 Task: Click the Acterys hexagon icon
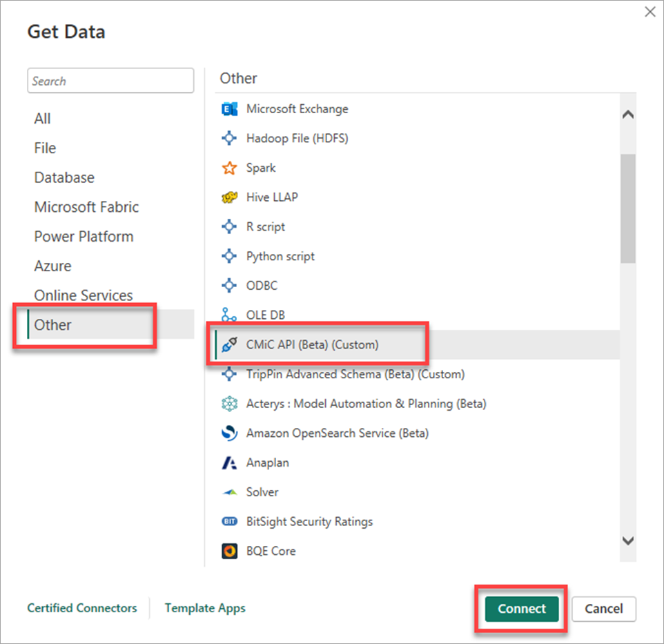tap(229, 404)
